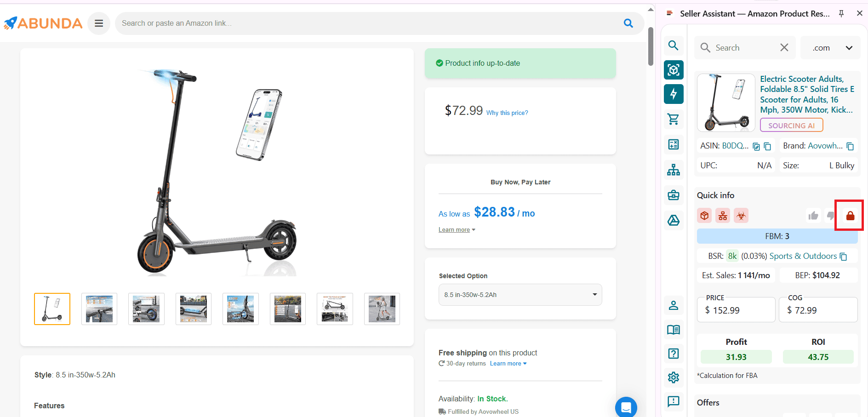Open the marketplace .com dropdown
This screenshot has height=417, width=868.
[830, 47]
